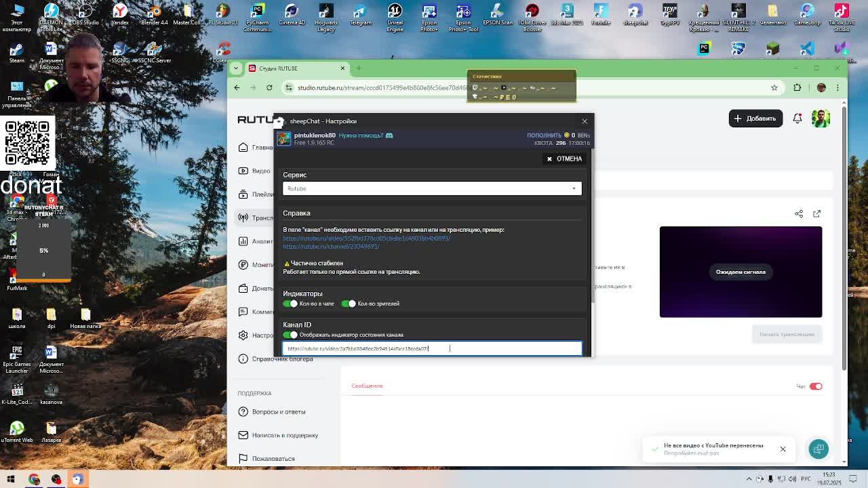868x488 pixels.
Task: Select the Студия RUTUBE browser tab
Action: click(298, 68)
